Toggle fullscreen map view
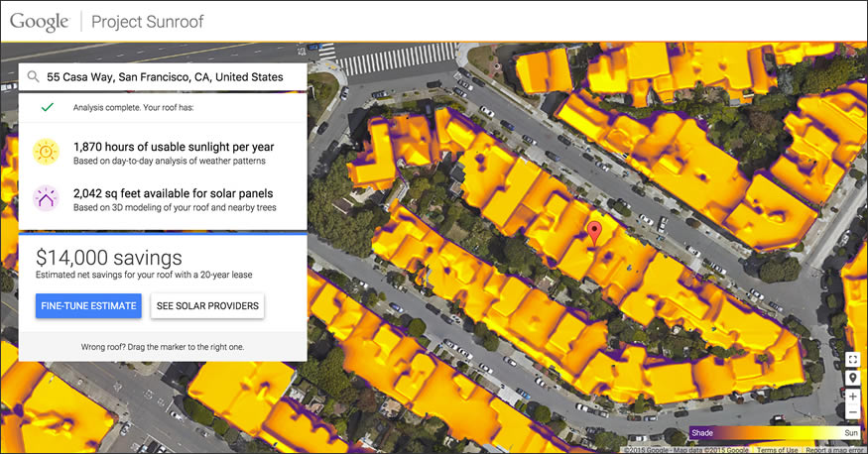Image resolution: width=868 pixels, height=454 pixels. click(852, 360)
